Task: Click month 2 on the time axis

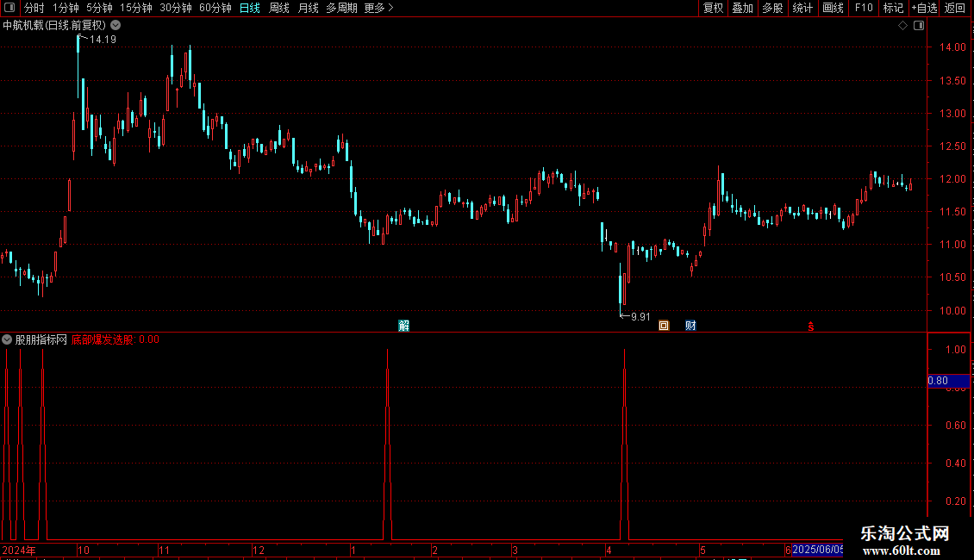Action: [x=434, y=550]
